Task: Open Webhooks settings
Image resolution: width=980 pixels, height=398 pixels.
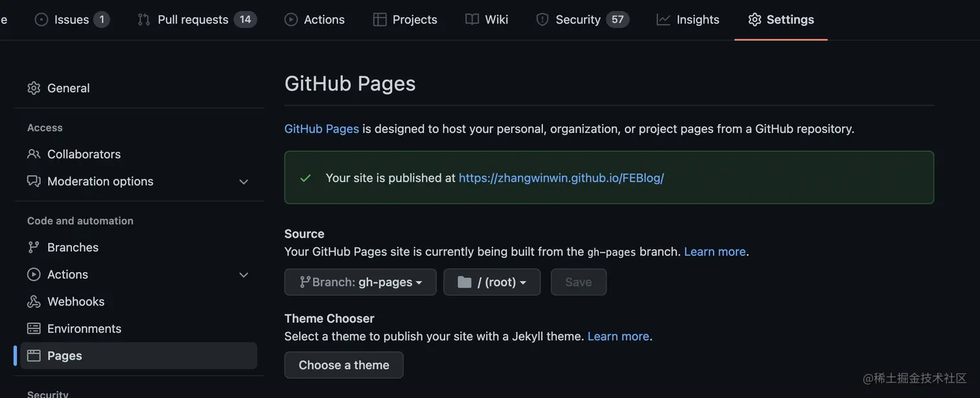Action: click(139, 302)
